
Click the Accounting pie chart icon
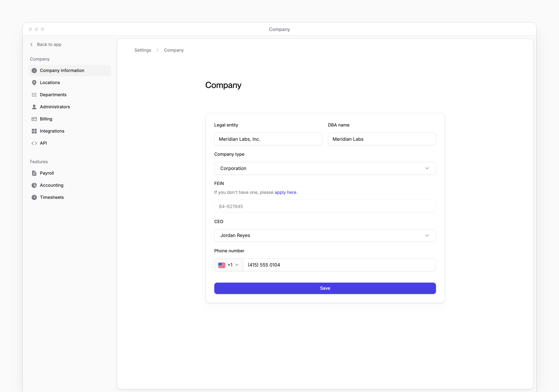[34, 185]
